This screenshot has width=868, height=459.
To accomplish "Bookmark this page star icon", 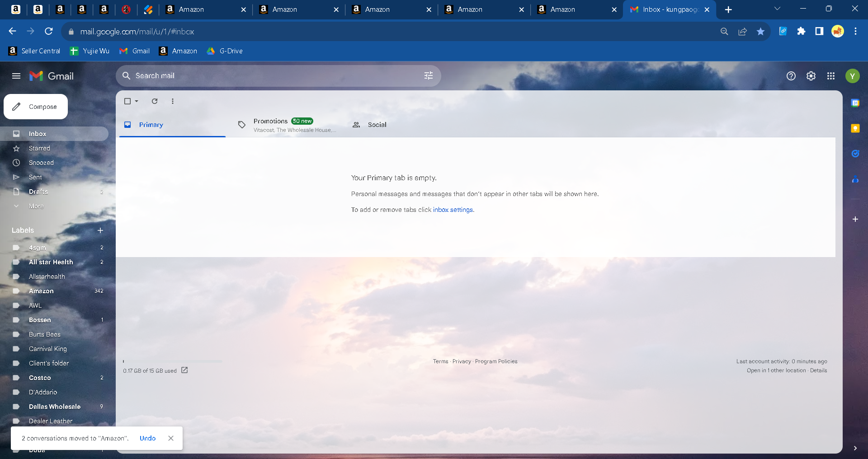I will (x=761, y=31).
